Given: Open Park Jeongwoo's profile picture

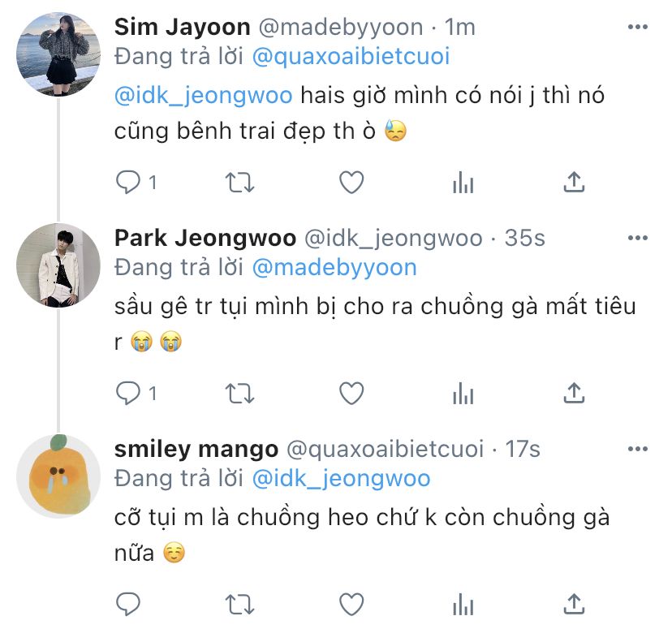Looking at the screenshot, I should 58,265.
